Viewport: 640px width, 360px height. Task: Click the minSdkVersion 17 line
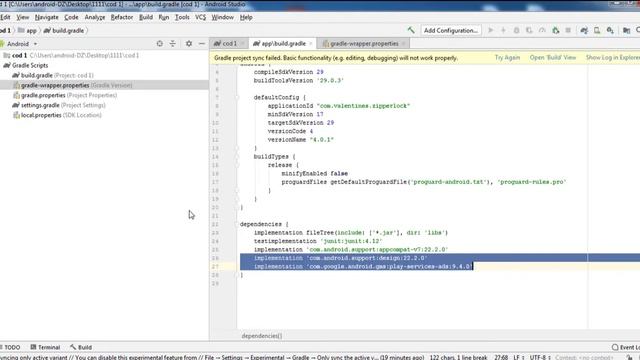coord(296,114)
